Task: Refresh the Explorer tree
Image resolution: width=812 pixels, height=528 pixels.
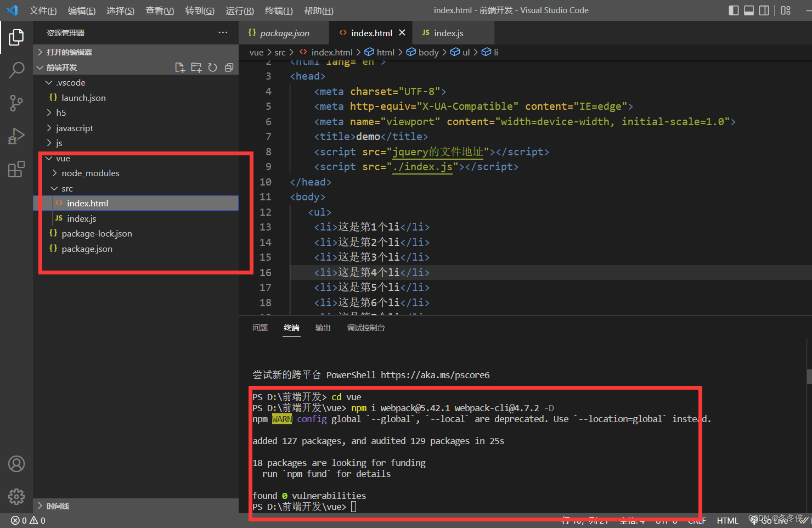Action: click(x=213, y=67)
